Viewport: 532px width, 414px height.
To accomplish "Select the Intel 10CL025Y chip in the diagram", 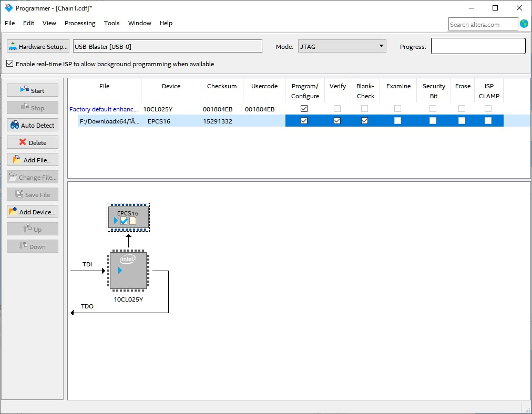I will (128, 271).
